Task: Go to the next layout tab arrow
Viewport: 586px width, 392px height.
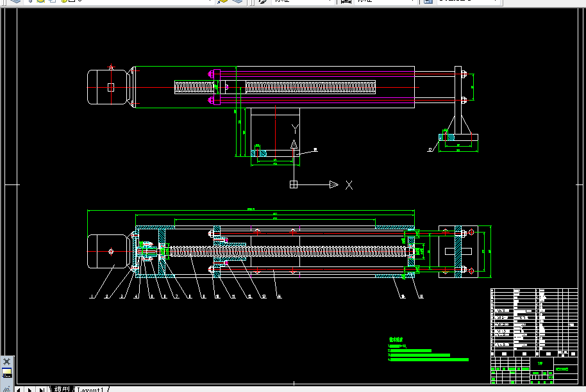Action: tap(29, 390)
